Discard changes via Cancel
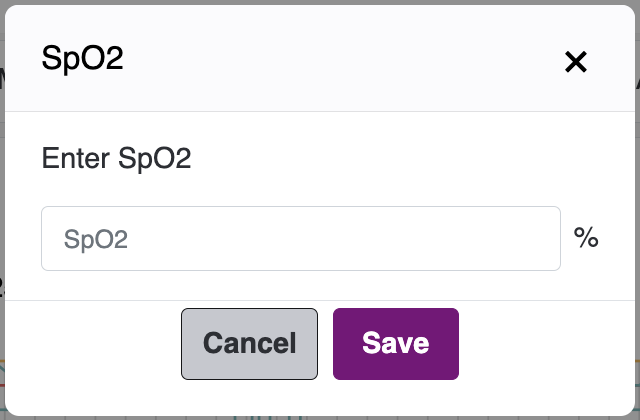Screen dimensions: 640x420 249,344
